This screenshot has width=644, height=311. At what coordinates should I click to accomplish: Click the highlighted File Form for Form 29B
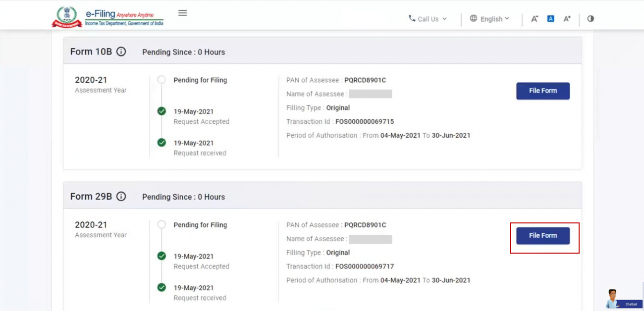pos(543,235)
